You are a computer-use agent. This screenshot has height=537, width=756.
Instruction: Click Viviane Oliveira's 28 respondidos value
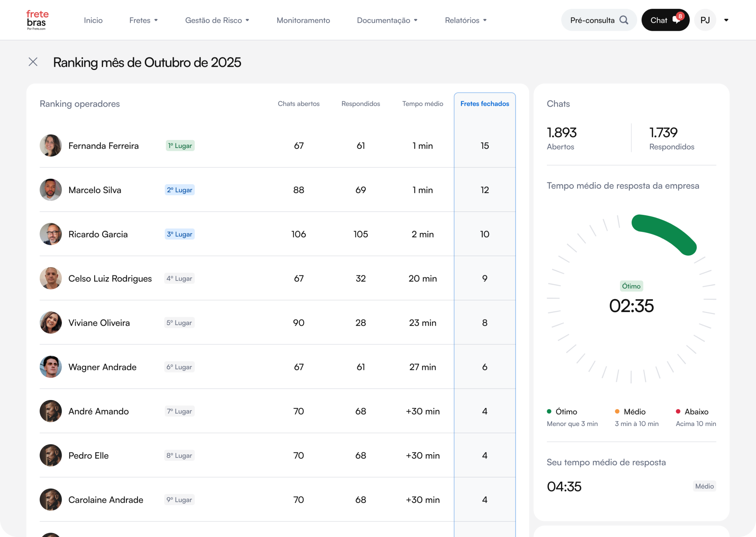361,323
